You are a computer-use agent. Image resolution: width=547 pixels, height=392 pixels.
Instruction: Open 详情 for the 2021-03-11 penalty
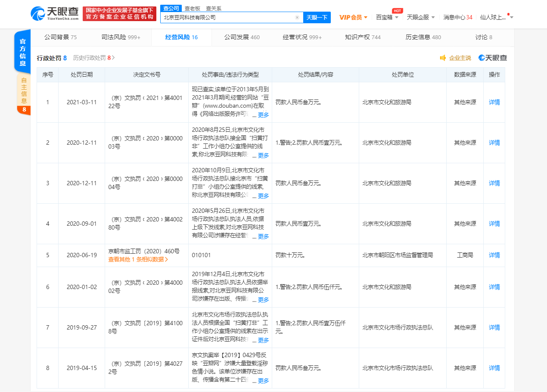click(x=494, y=103)
